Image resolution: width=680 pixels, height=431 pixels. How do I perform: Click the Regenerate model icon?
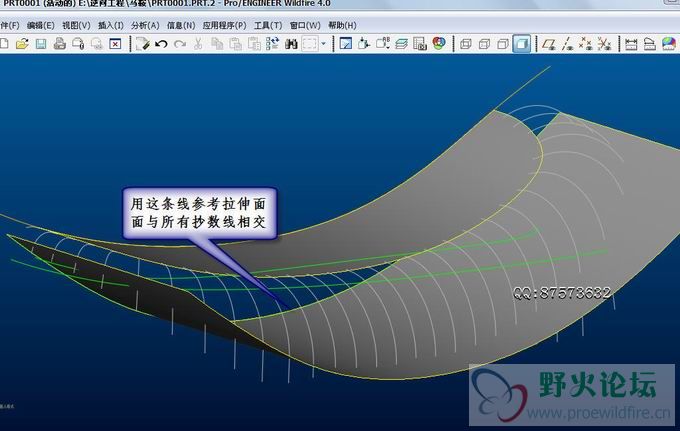pos(142,43)
